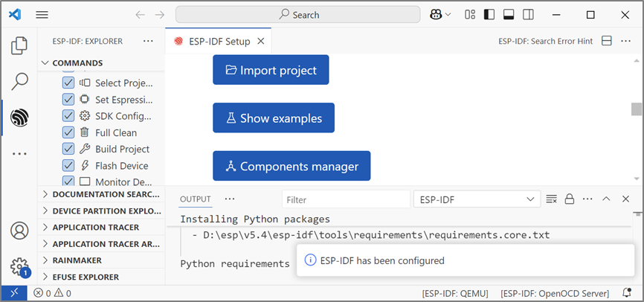Toggle the output scroll lock icon
This screenshot has width=644, height=302.
pos(569,199)
